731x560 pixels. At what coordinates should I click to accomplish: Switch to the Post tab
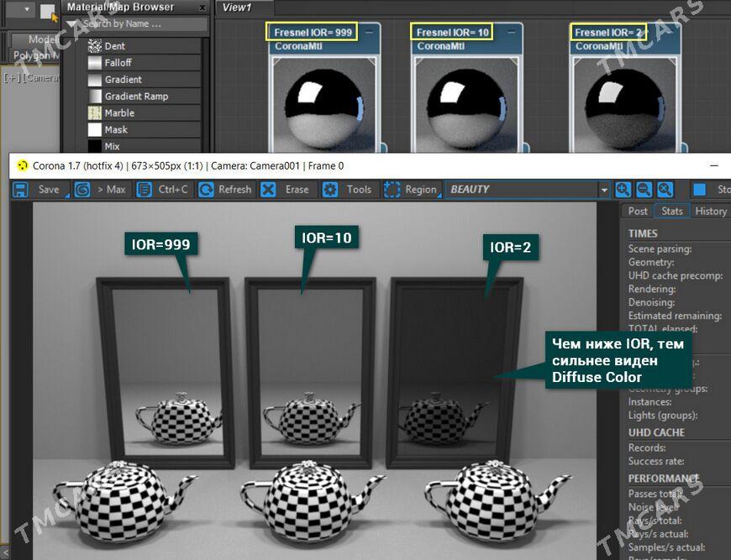[x=638, y=212]
